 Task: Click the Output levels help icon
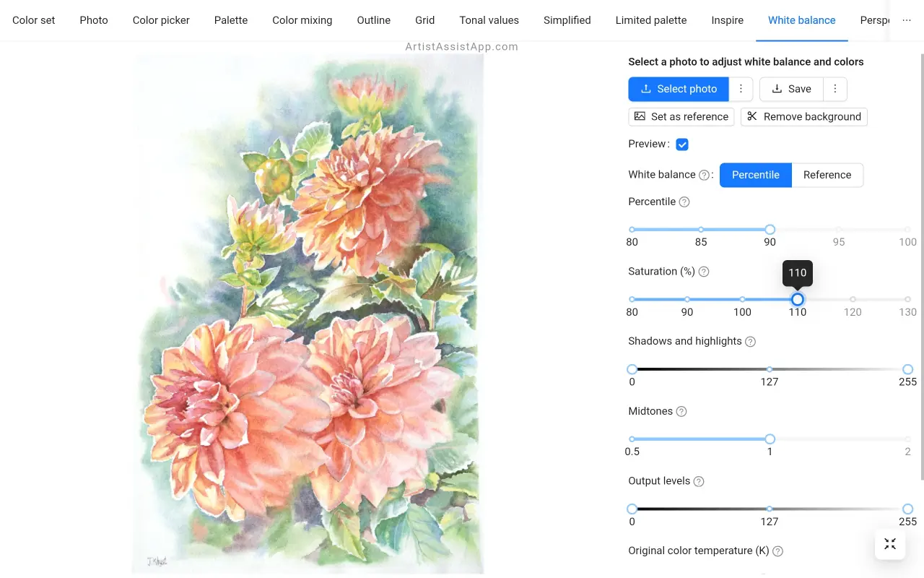[698, 481]
